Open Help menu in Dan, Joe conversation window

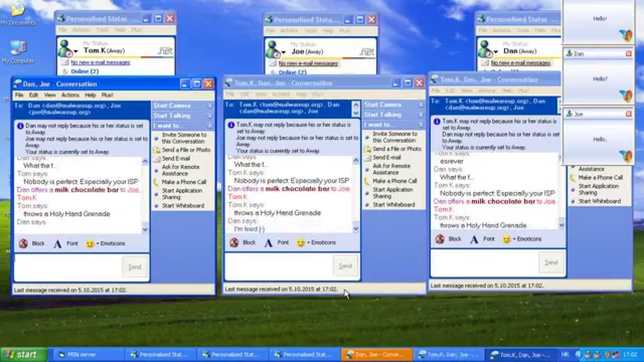90,95
